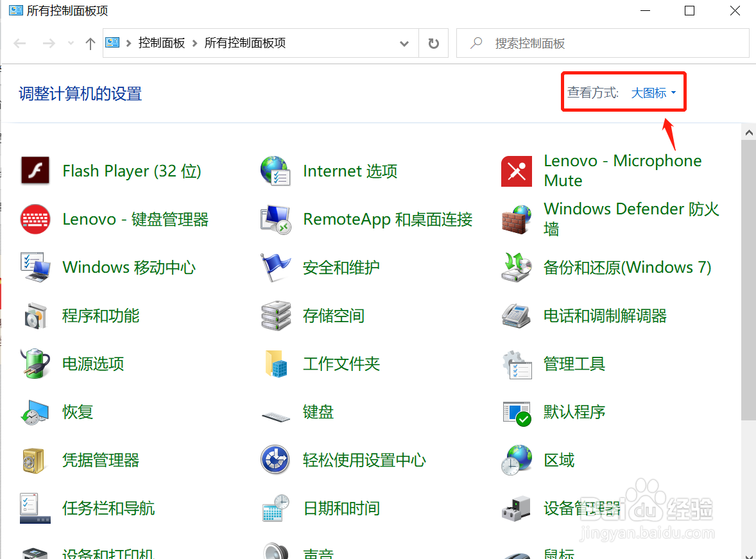Image resolution: width=756 pixels, height=559 pixels.
Task: Click the 程序和功能 icon
Action: pos(35,315)
